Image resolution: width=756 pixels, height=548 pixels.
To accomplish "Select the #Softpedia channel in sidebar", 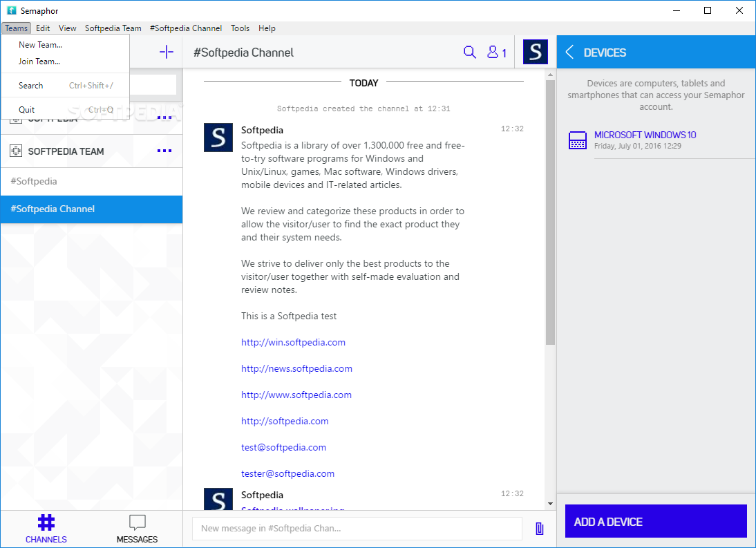I will [x=91, y=181].
